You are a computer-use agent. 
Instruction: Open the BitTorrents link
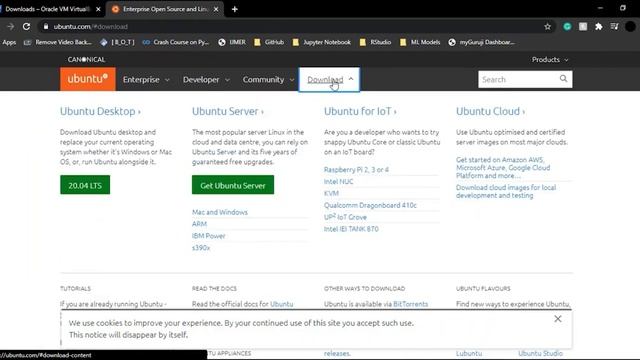pos(411,304)
